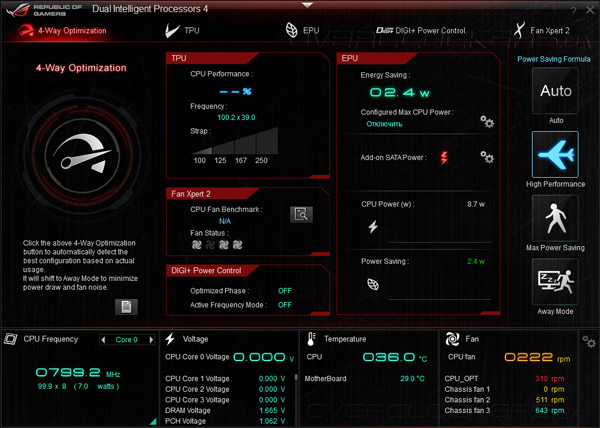Expand the CPU Frequency panel corner triangle
This screenshot has height=428, width=600.
click(153, 421)
